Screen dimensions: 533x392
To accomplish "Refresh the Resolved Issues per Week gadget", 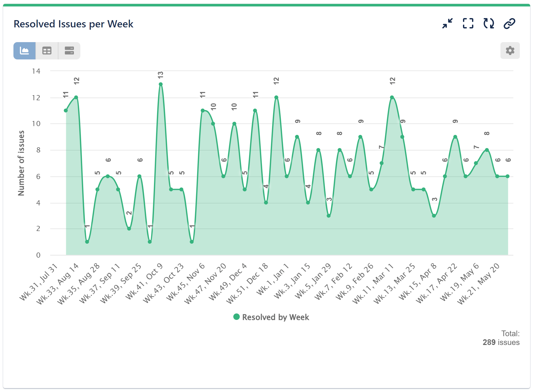I will tap(488, 23).
